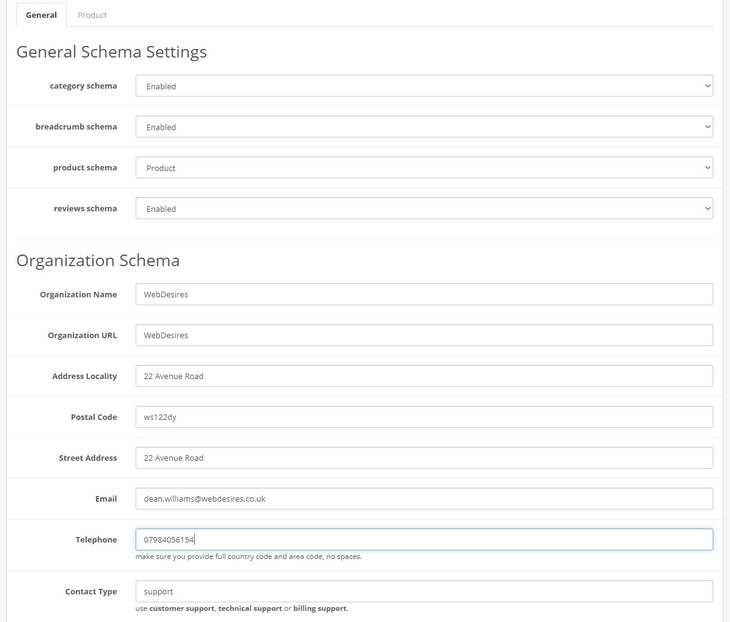Viewport: 730px width, 622px height.
Task: Select the General tab
Action: tap(41, 15)
